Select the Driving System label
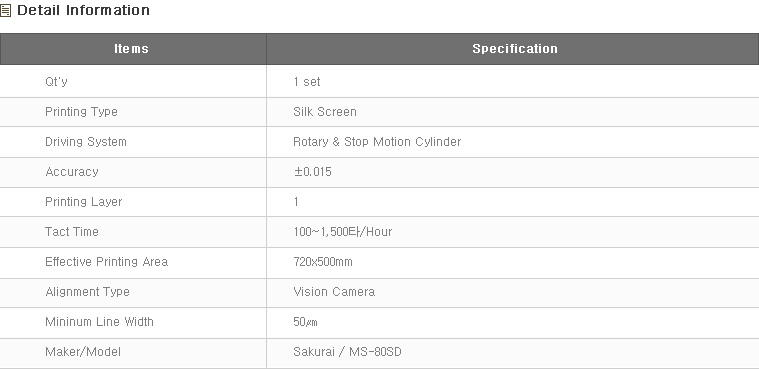 (x=86, y=142)
